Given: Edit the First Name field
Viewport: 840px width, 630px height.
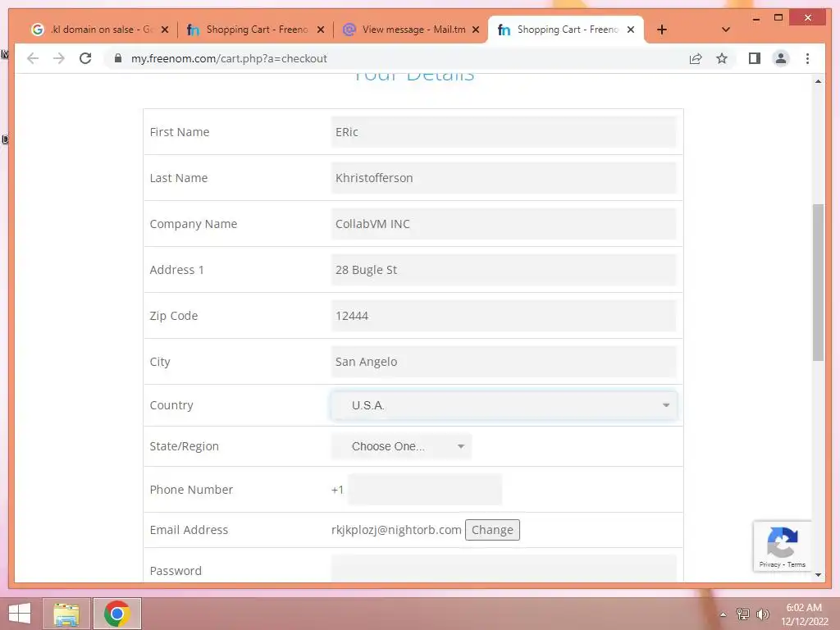Looking at the screenshot, I should click(504, 132).
